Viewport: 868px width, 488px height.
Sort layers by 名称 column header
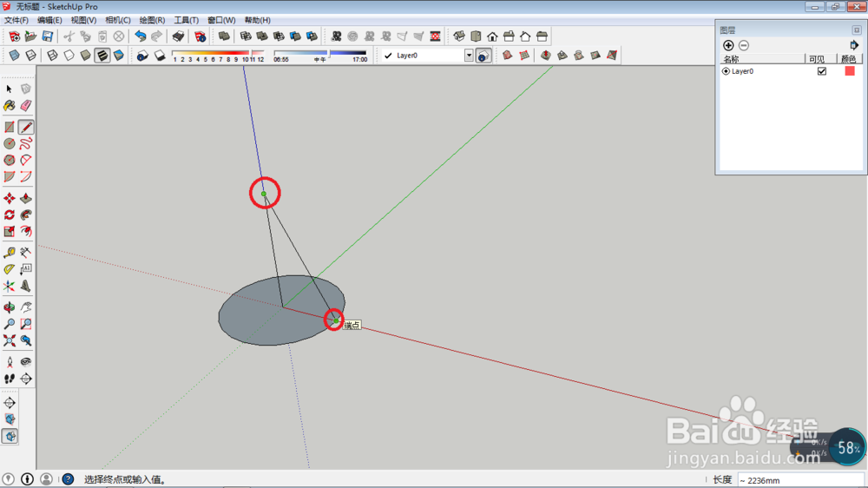click(x=762, y=59)
